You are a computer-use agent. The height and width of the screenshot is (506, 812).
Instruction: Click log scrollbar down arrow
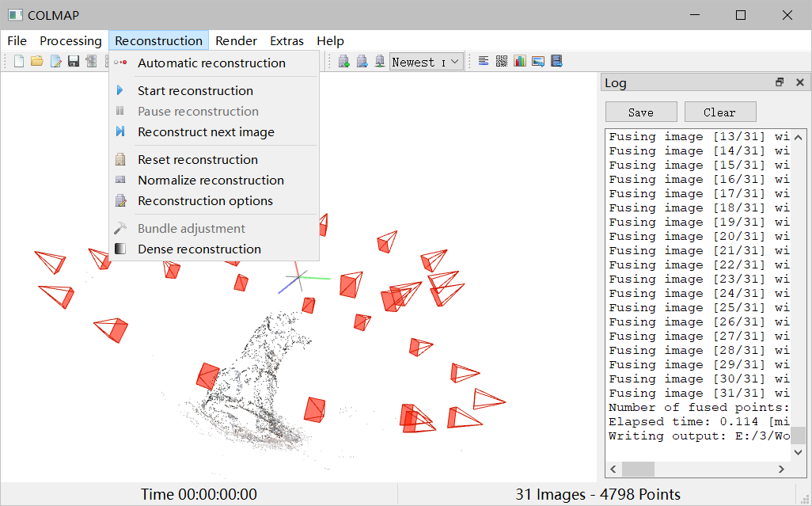point(798,452)
